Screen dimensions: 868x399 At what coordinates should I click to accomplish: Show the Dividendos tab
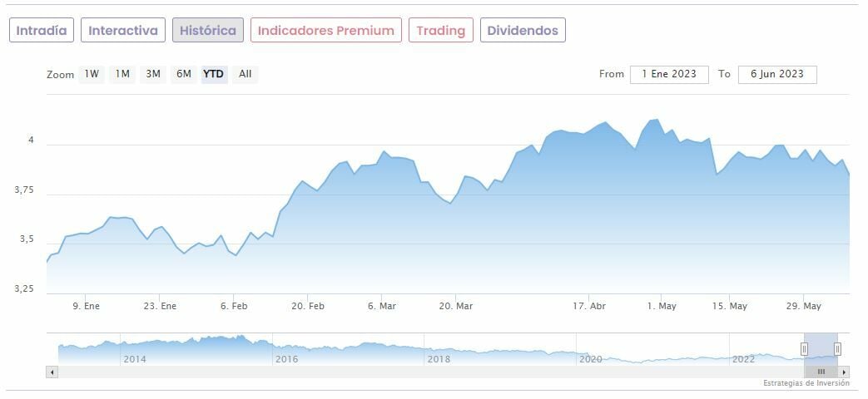tap(523, 31)
